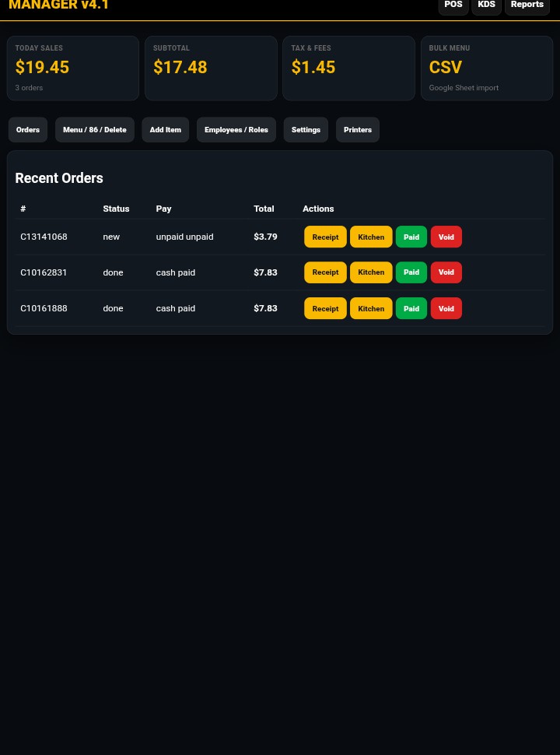This screenshot has height=755, width=560.
Task: Click the $3.79 total amount
Action: pyautogui.click(x=265, y=237)
